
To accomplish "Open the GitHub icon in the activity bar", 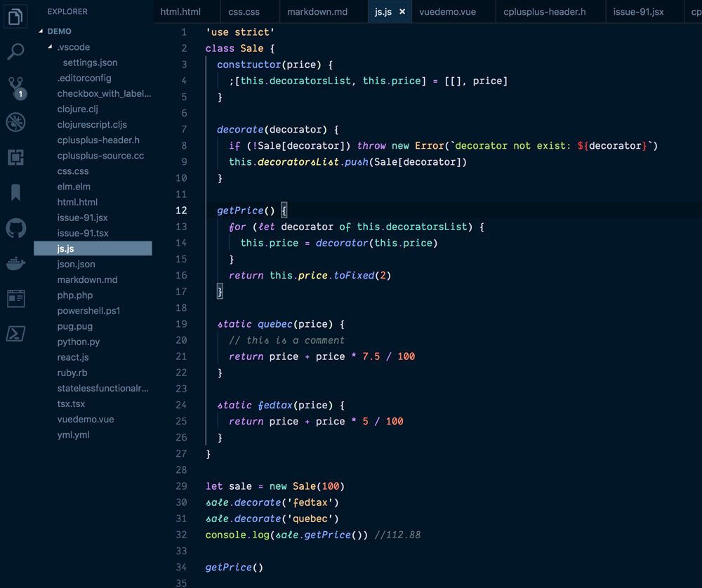I will point(15,227).
